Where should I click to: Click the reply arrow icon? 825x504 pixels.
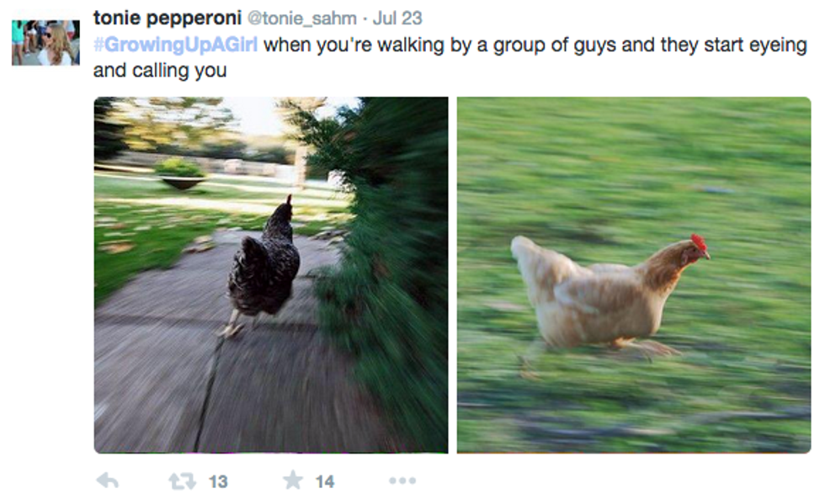pyautogui.click(x=108, y=480)
